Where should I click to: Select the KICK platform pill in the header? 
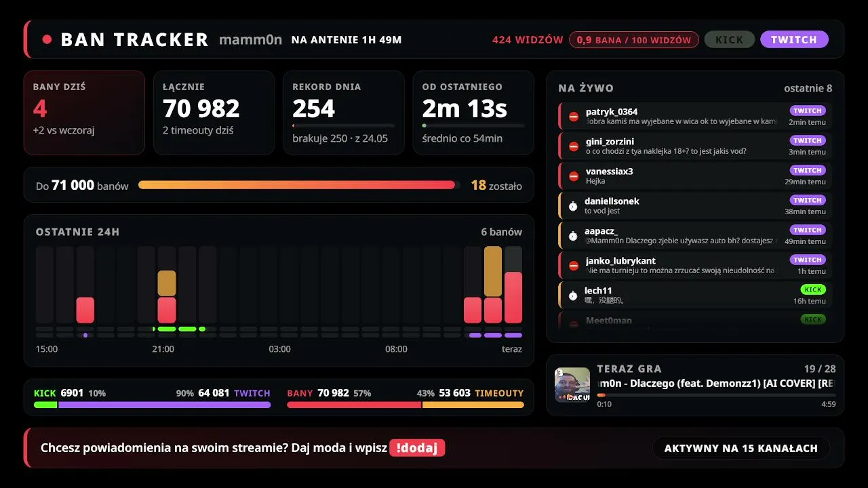pyautogui.click(x=730, y=39)
